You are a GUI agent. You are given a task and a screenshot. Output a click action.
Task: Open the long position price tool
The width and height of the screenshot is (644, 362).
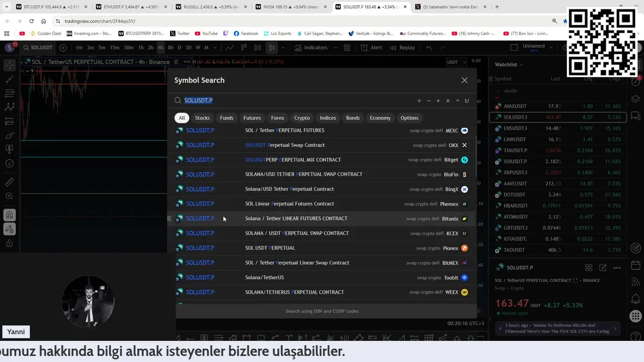tap(9, 149)
